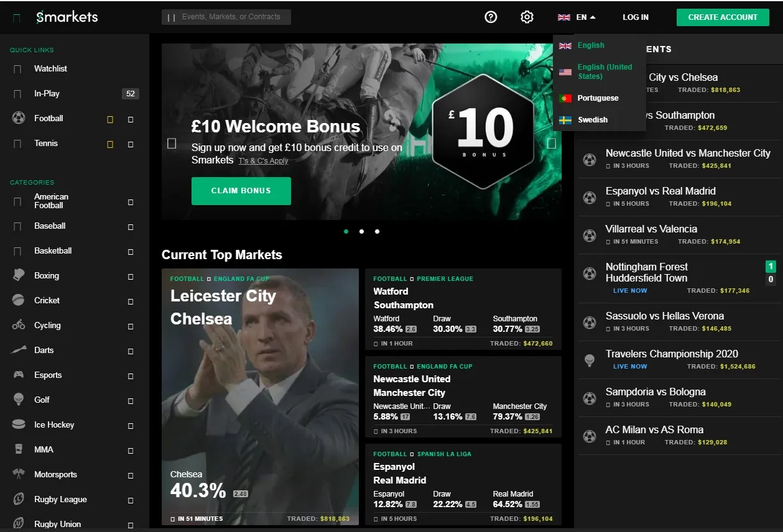
Task: Click the MMA icon
Action: coord(18,449)
